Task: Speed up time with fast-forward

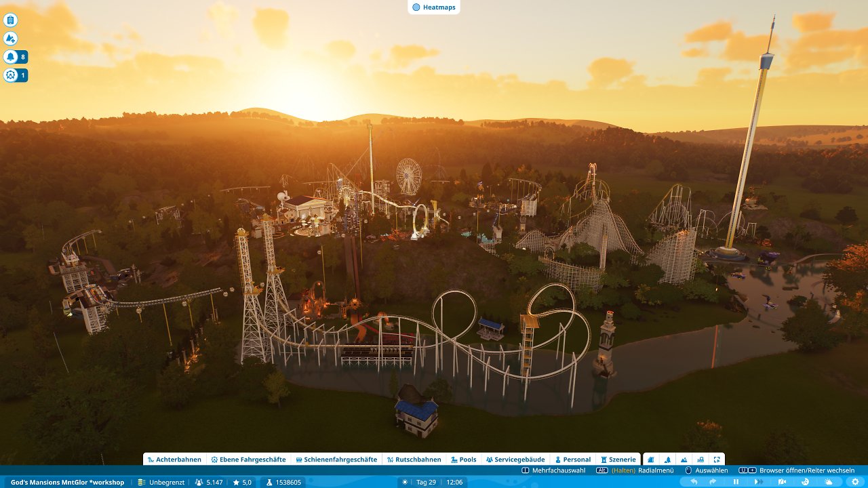Action: [x=759, y=482]
